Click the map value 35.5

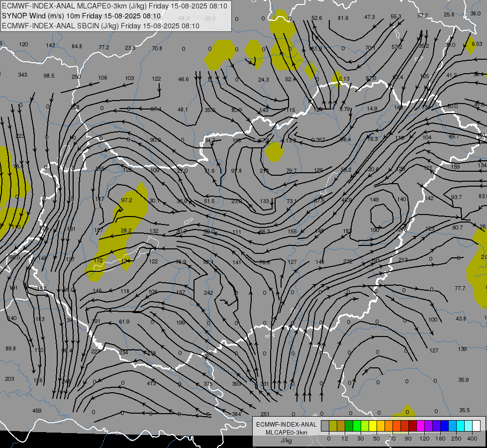click(x=464, y=410)
